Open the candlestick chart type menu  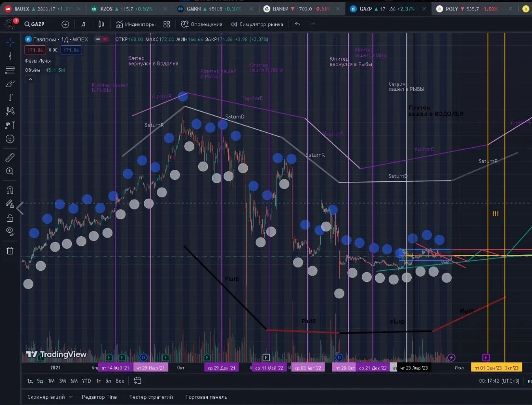(x=101, y=24)
